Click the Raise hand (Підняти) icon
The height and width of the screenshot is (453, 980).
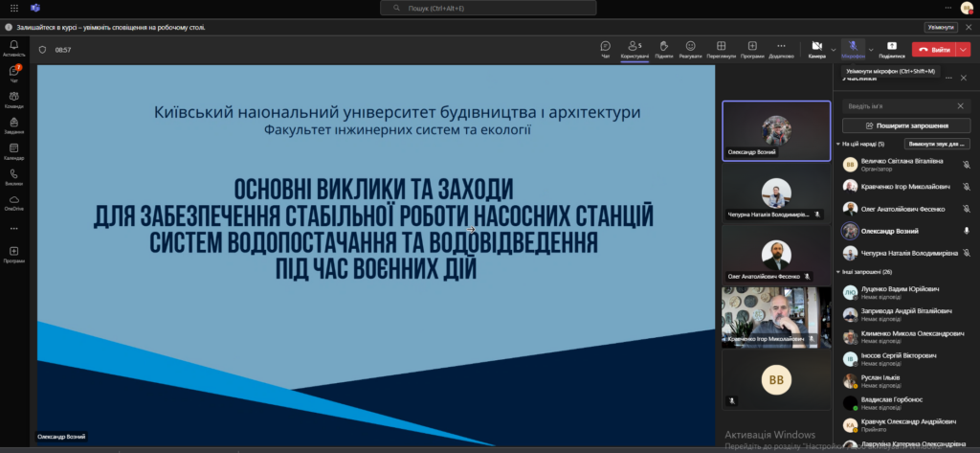662,49
